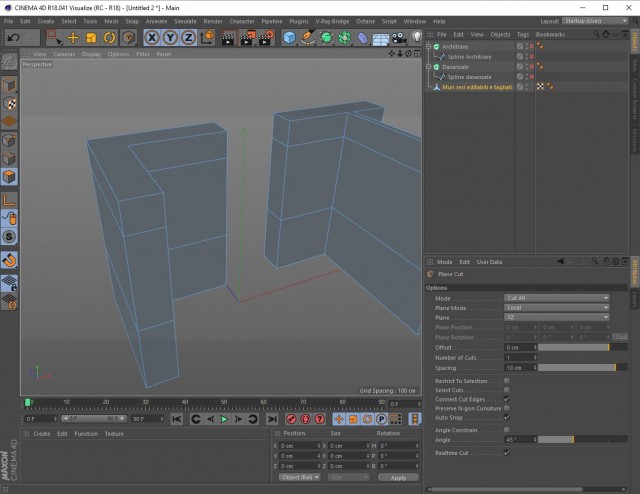
Task: Toggle the Y axis lock
Action: [170, 38]
